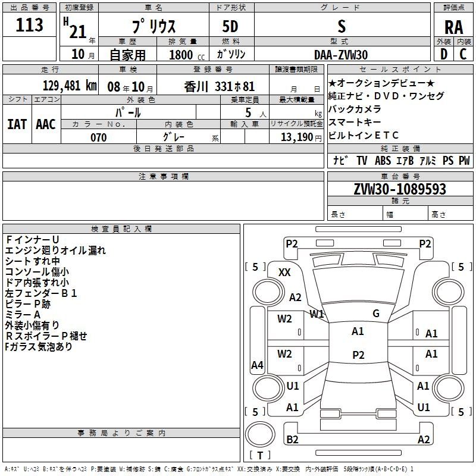Image resolution: width=476 pixels, height=476 pixels.
Task: Select the line 純正ナビ・DVD・ワンセグ
Action: 386,96
